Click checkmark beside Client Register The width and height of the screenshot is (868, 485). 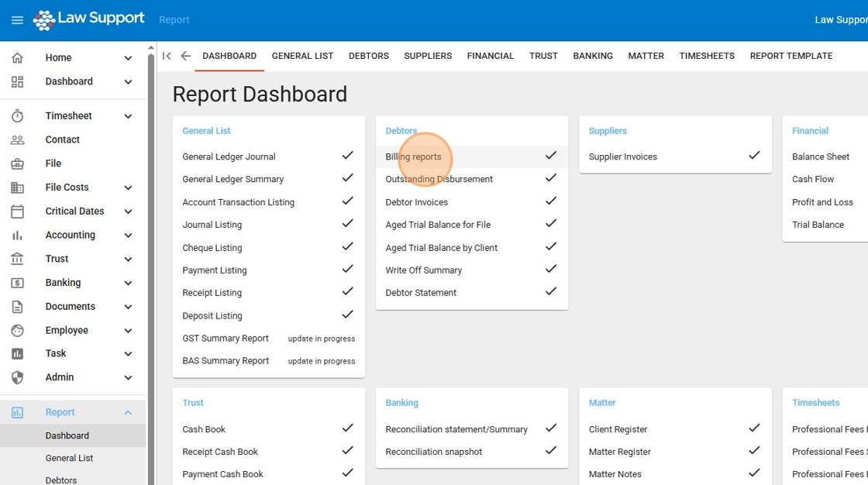pos(754,428)
